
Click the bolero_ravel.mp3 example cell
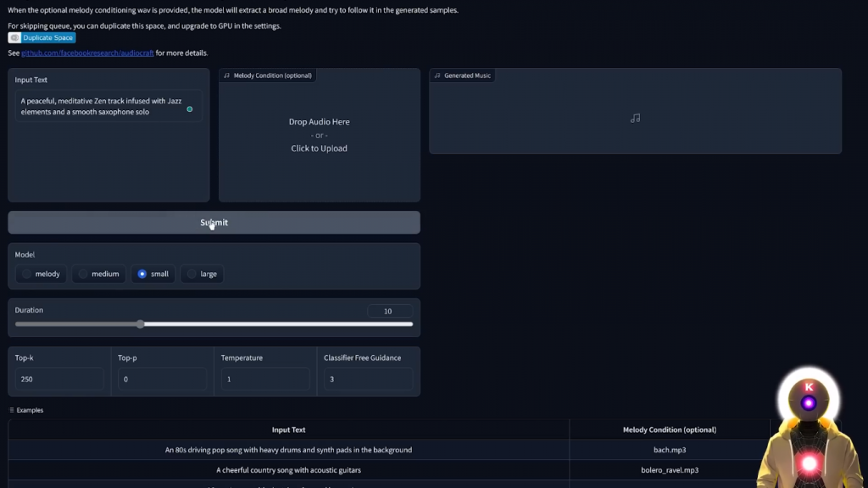click(670, 469)
